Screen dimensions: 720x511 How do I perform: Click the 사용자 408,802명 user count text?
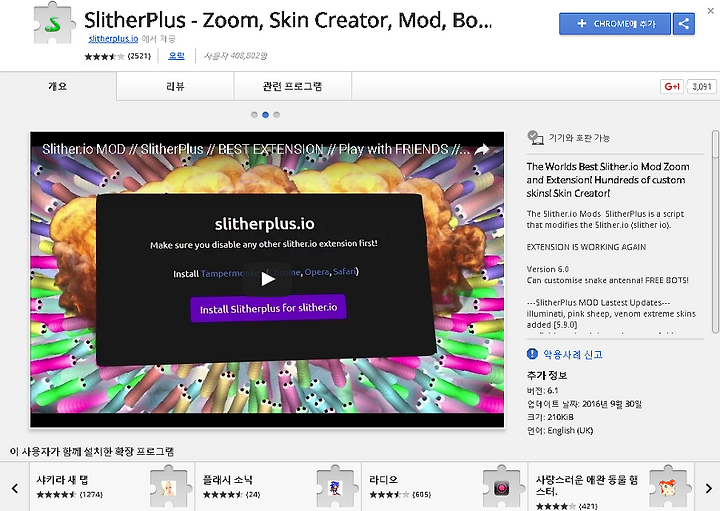(235, 56)
